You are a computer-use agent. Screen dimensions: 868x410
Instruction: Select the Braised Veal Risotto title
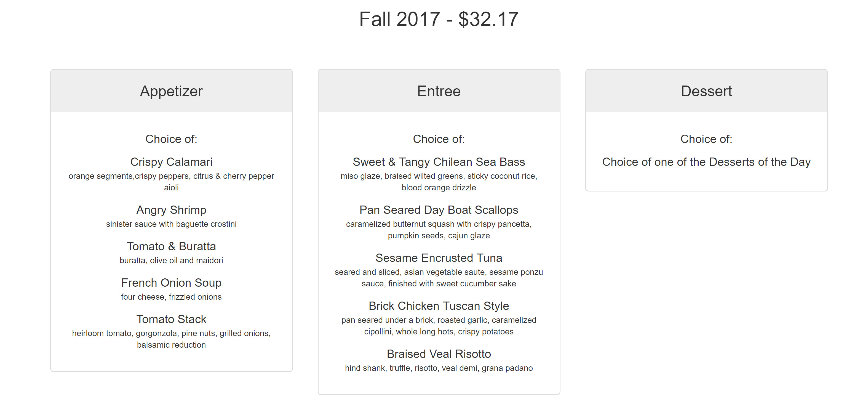(x=439, y=354)
